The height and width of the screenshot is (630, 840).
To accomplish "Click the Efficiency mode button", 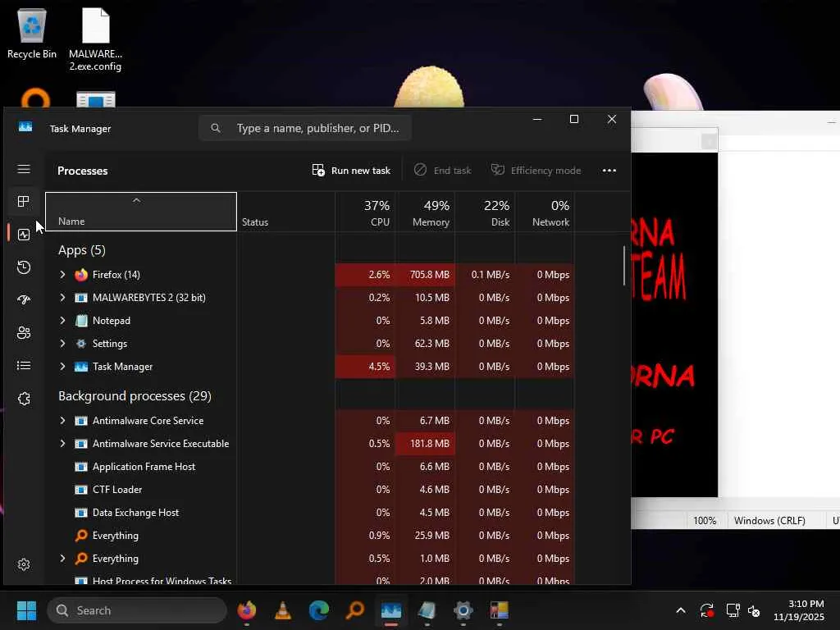I will (536, 171).
